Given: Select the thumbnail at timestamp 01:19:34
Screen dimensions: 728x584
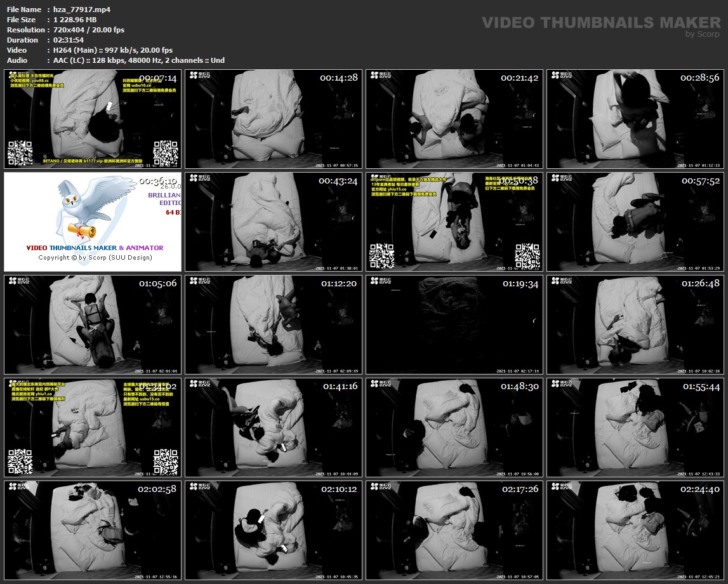Looking at the screenshot, I should (454, 325).
